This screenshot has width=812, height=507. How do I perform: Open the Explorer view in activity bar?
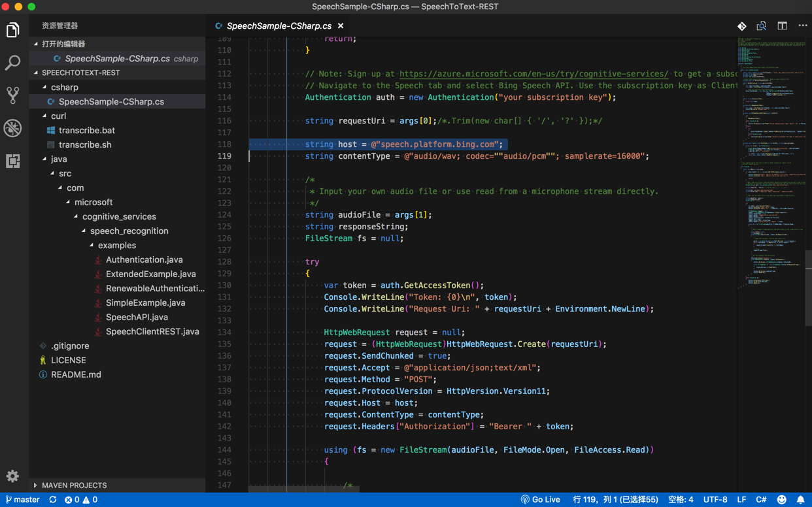13,30
